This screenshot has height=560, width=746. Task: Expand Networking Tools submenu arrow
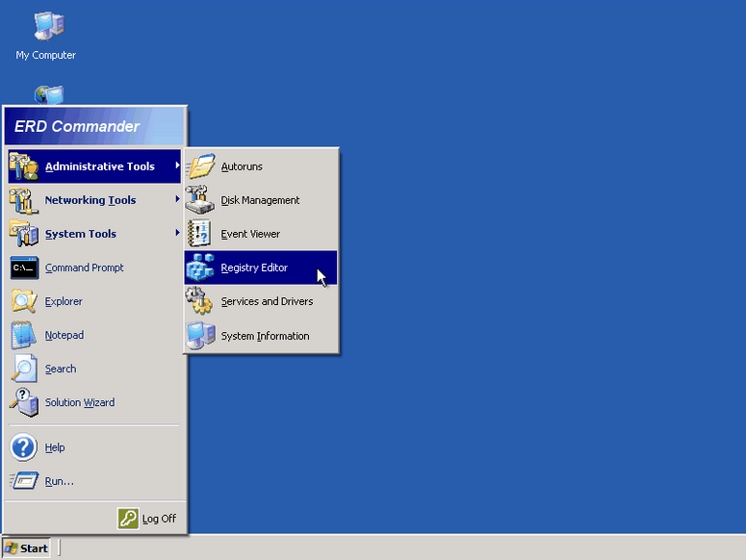click(177, 199)
